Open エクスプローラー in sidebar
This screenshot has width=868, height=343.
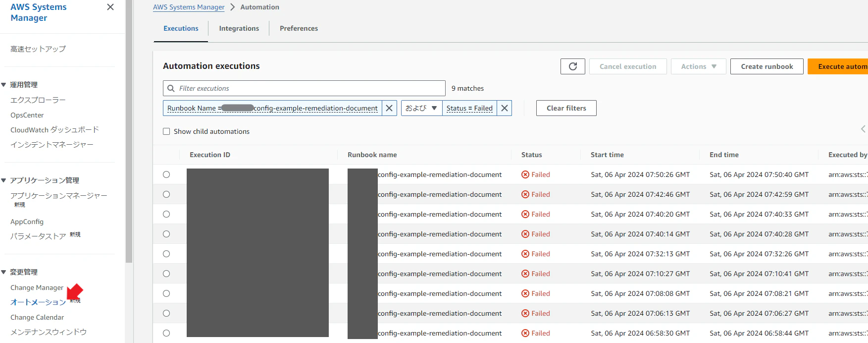click(x=38, y=100)
